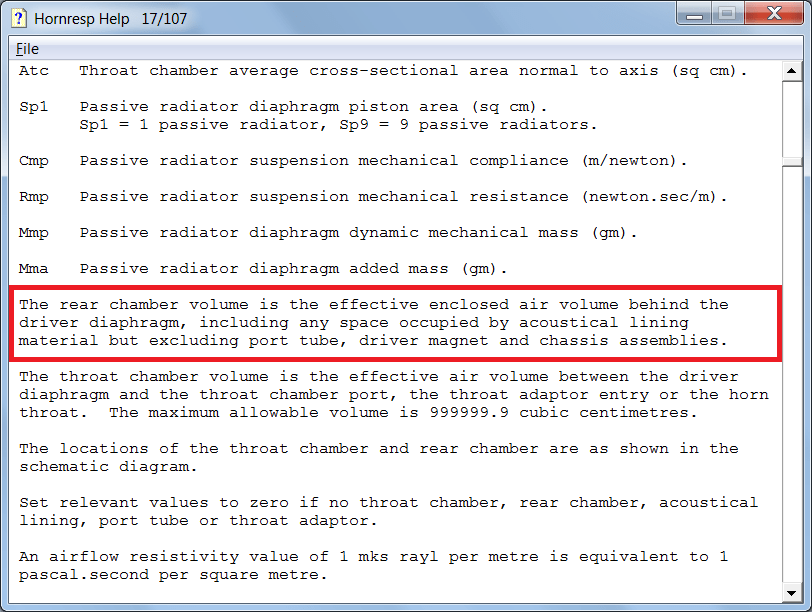Minimize the Hornresp Help window

694,13
